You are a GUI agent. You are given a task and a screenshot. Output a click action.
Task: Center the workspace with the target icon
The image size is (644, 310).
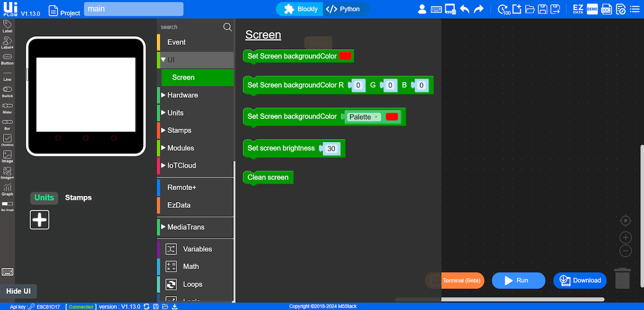point(625,221)
